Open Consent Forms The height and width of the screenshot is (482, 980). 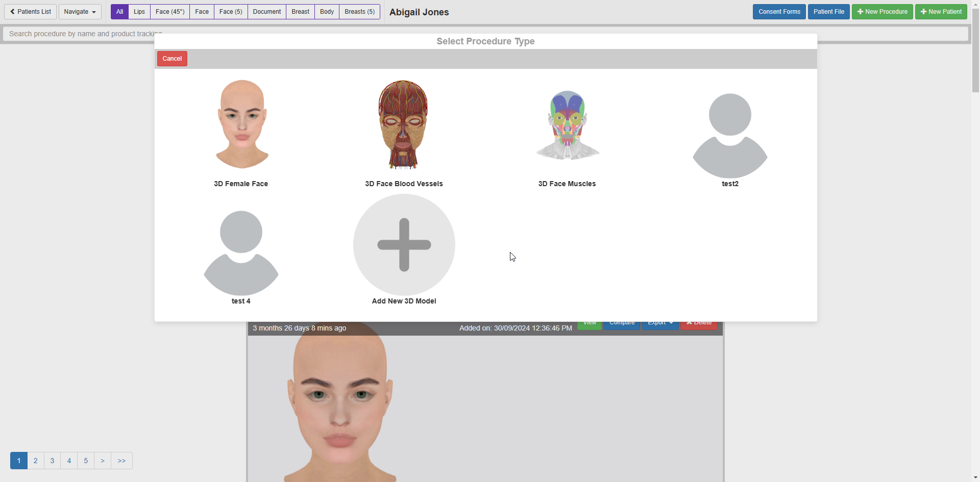coord(779,12)
